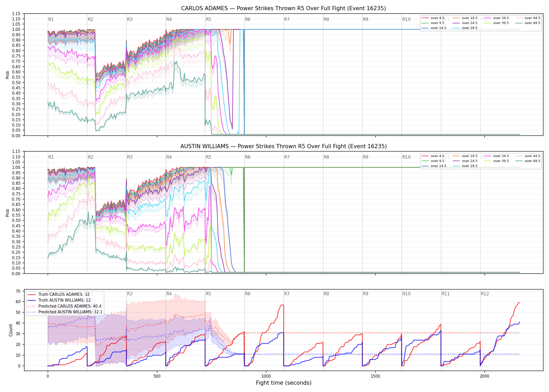The width and height of the screenshot is (549, 392).
Task: Click 'Truth CARLOS ADAMES: 32' legend entry
Action: coord(59,295)
